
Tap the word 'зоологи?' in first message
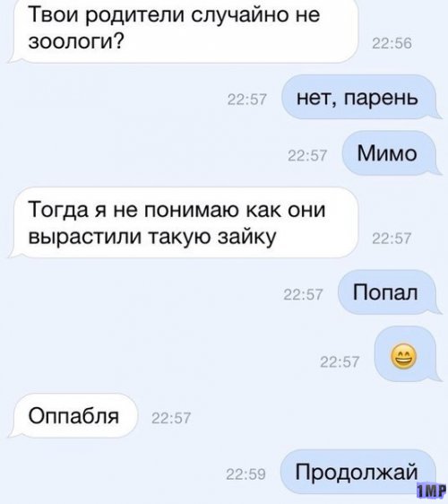click(76, 41)
